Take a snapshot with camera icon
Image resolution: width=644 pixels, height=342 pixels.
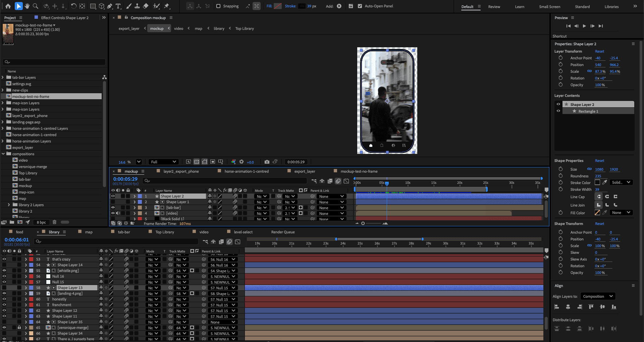pyautogui.click(x=267, y=162)
